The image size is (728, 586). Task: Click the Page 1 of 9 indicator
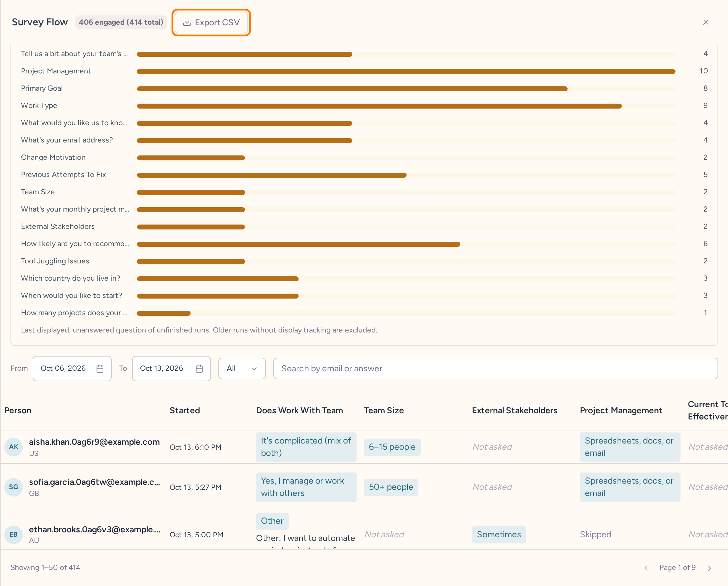pos(677,567)
